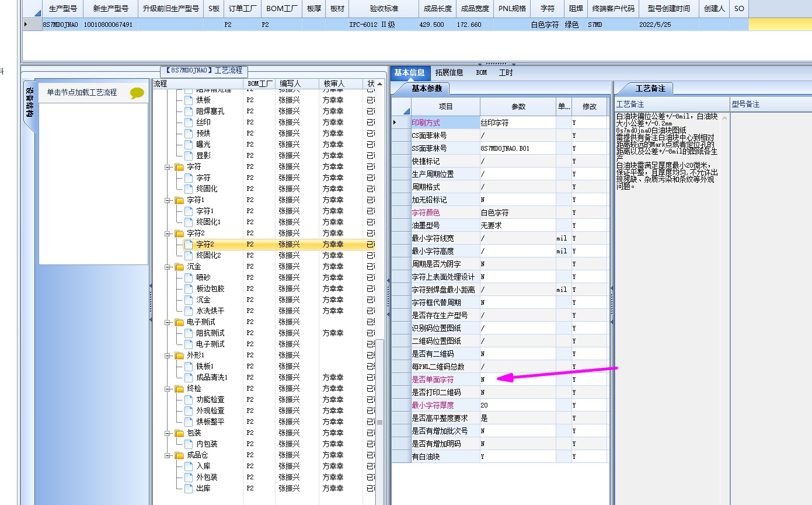The width and height of the screenshot is (812, 505).
Task: Select the 基本参数 sub-tab
Action: point(427,89)
